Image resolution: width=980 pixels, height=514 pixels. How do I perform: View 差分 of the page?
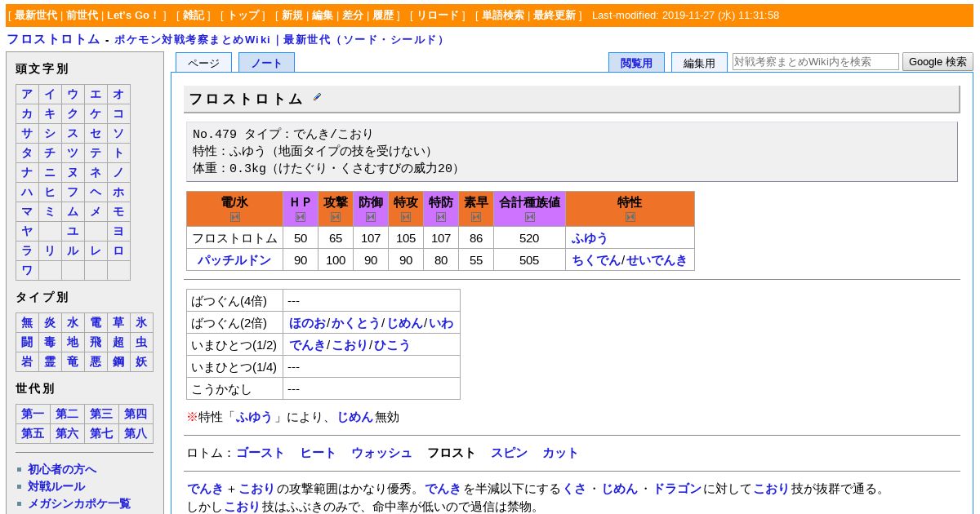click(x=353, y=16)
